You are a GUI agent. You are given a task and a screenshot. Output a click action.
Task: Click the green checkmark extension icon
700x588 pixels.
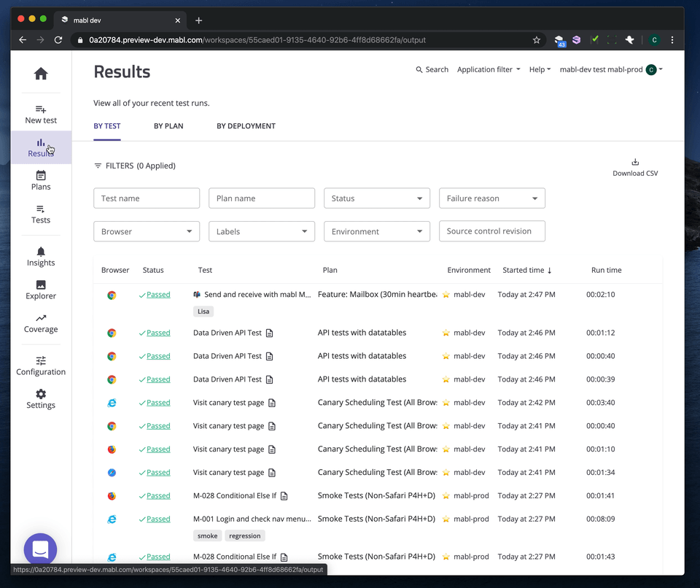pos(594,39)
